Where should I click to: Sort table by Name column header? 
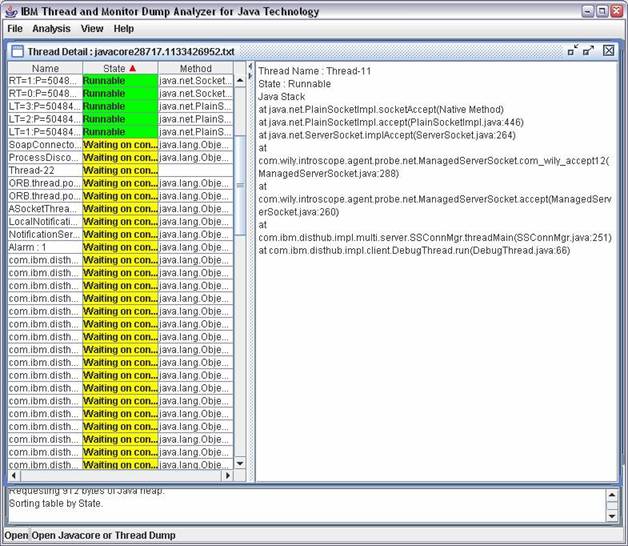(45, 69)
